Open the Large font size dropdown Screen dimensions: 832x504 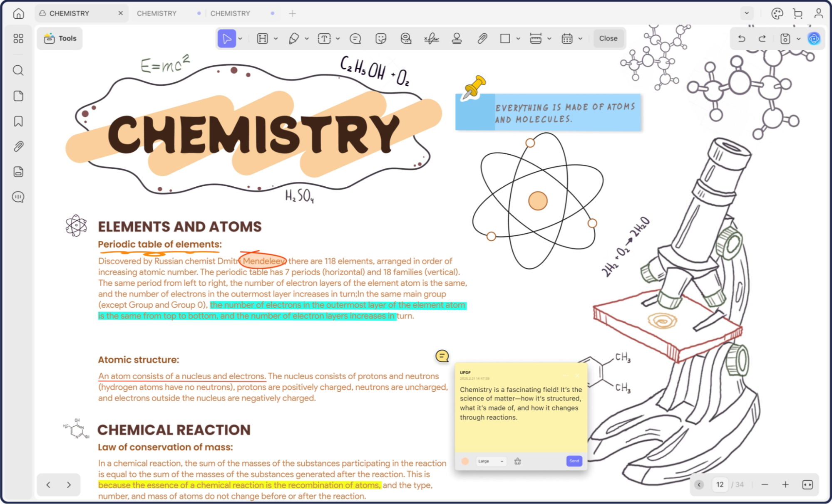pyautogui.click(x=491, y=461)
